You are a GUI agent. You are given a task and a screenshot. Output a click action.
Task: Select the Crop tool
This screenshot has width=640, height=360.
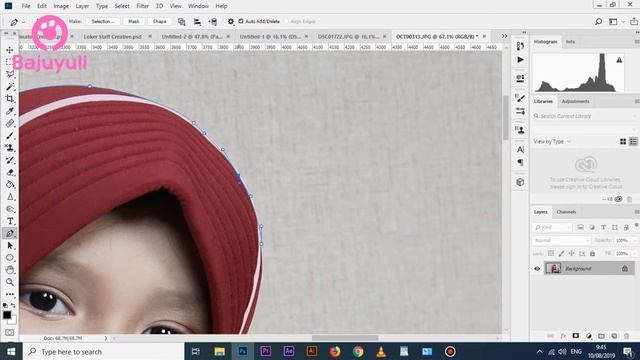[x=10, y=99]
